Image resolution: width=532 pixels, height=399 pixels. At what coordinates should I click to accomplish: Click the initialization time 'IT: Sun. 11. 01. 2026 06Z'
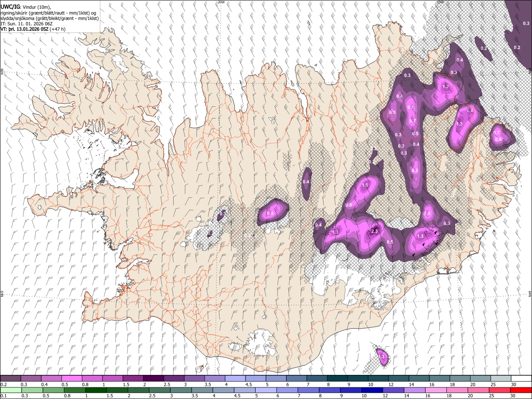coord(26,24)
